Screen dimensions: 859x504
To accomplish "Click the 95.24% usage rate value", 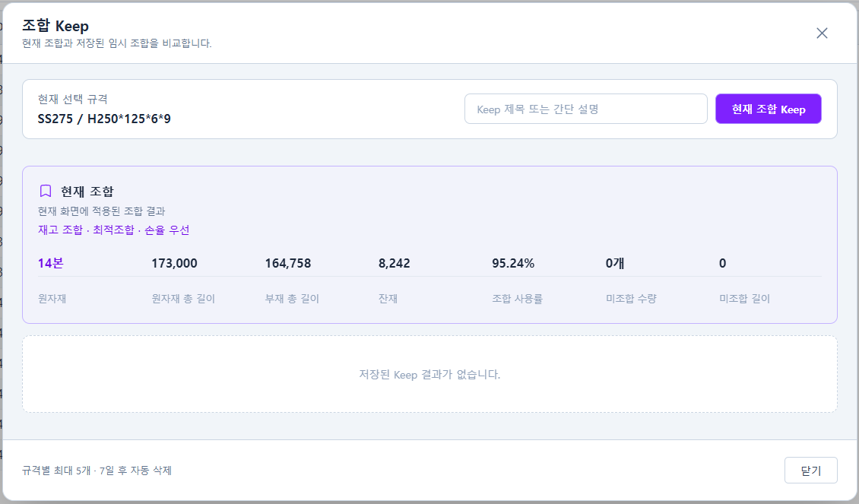I will click(x=513, y=263).
